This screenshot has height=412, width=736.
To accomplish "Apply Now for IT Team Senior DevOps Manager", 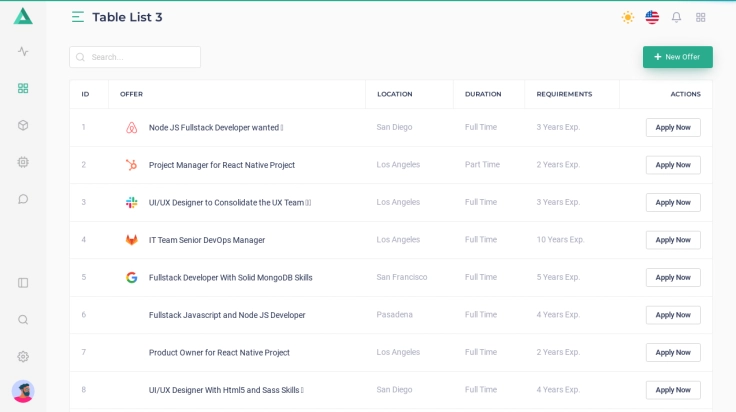I will [x=672, y=240].
